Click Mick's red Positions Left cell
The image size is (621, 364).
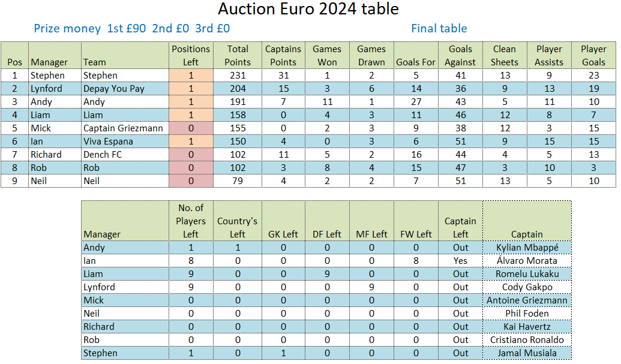[191, 128]
